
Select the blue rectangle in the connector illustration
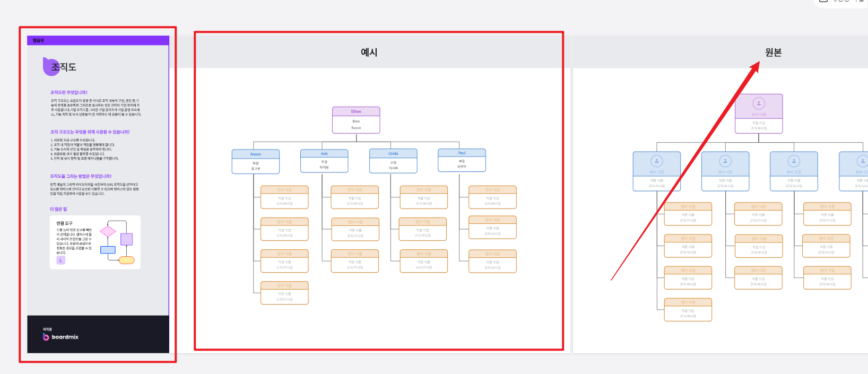click(x=108, y=250)
